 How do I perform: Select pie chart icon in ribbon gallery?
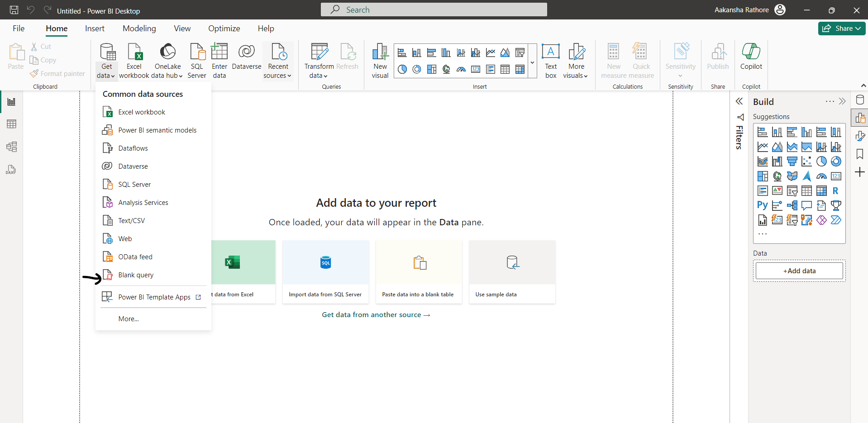(402, 69)
